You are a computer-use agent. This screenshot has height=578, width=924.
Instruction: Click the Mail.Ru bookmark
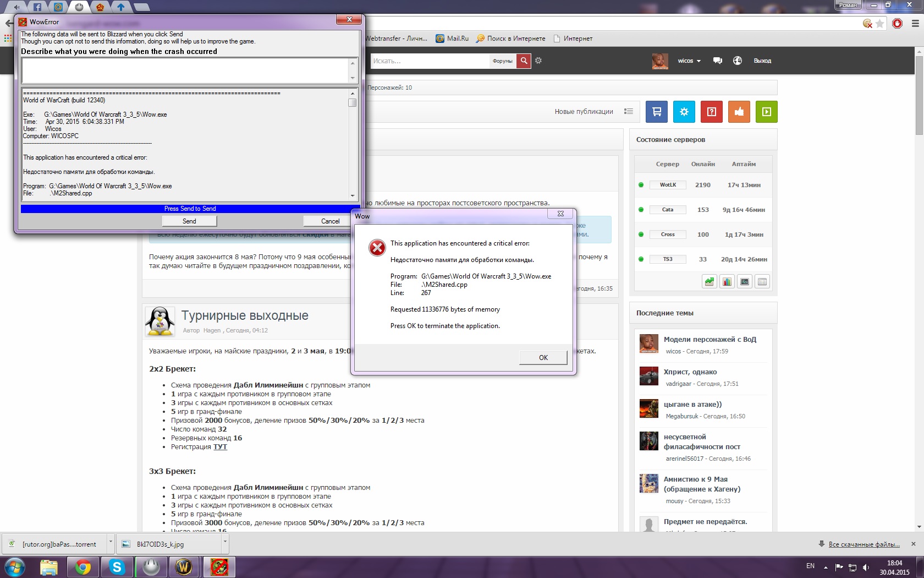[452, 39]
